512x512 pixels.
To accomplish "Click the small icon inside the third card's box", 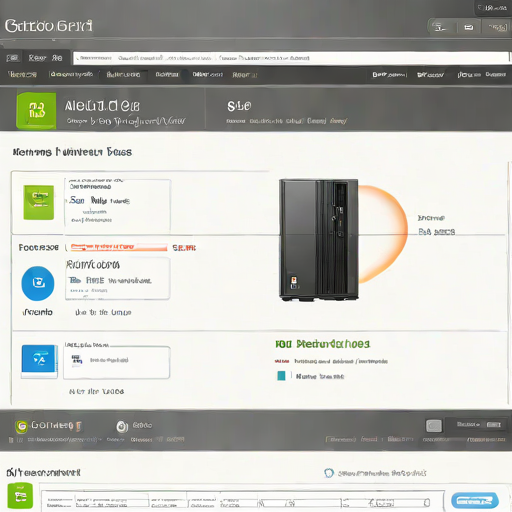I will [x=77, y=360].
